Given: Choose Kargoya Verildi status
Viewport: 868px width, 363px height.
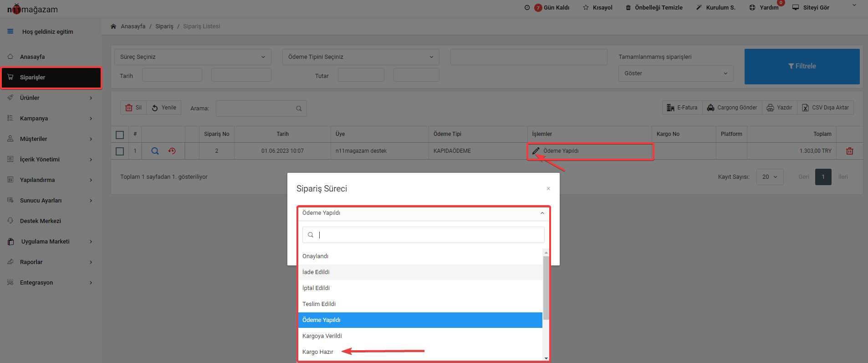Looking at the screenshot, I should click(420, 336).
